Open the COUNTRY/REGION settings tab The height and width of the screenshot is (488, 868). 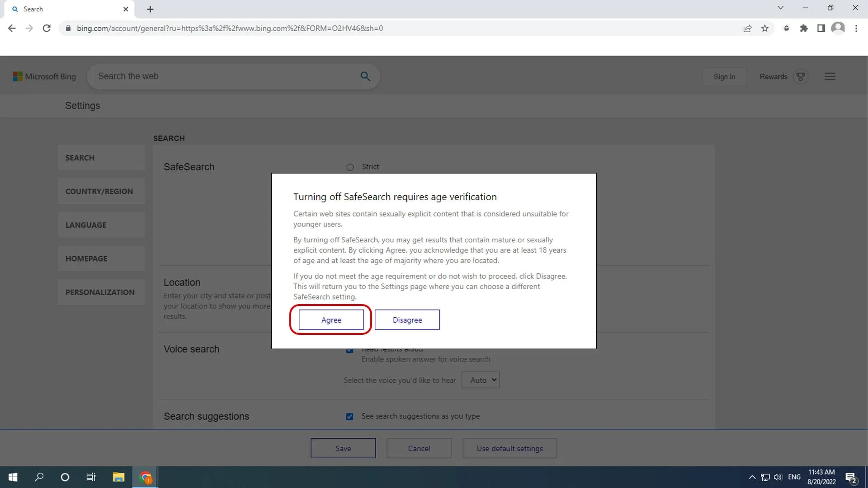[101, 191]
